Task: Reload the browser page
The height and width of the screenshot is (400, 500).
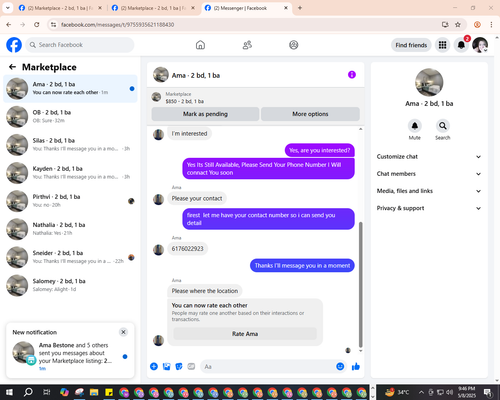Action: [37, 24]
